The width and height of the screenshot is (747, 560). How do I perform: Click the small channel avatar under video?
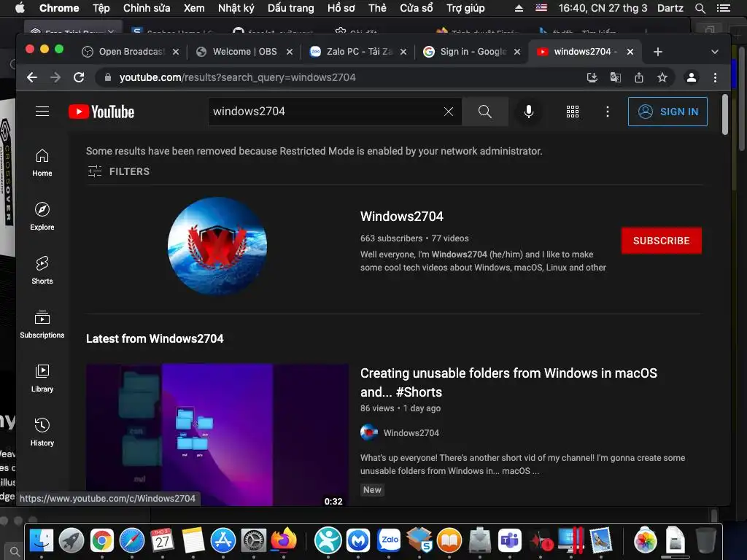[368, 432]
